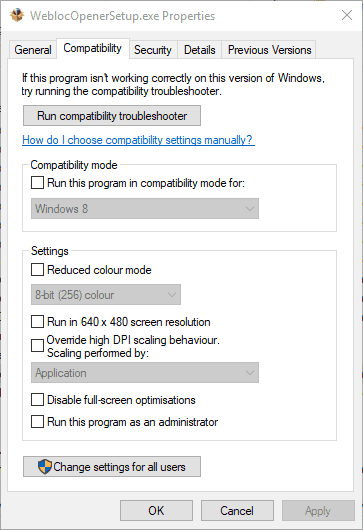Switch to the Details tab
Image resolution: width=363 pixels, height=530 pixels.
199,50
